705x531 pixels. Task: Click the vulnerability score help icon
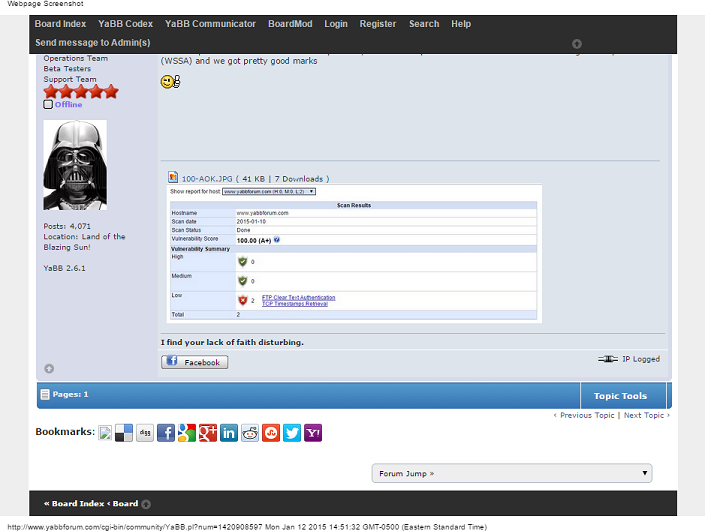277,240
